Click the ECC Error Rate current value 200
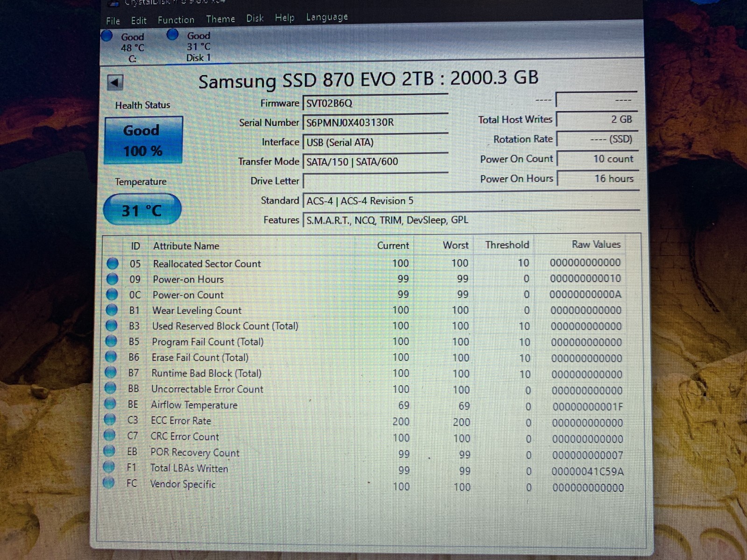This screenshot has height=560, width=747. pos(401,421)
